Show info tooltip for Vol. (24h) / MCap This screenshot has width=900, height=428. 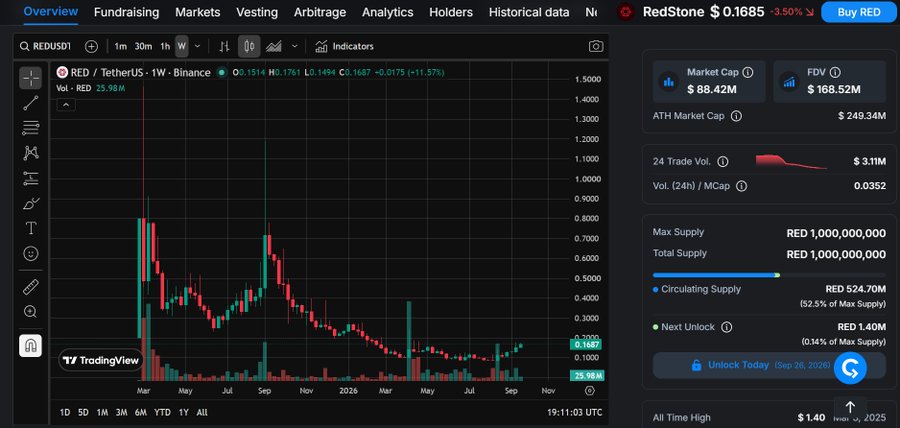[x=741, y=186]
